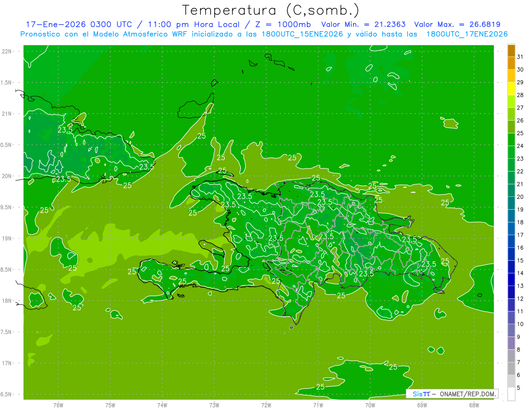Click the '21N' latitude label
The width and height of the screenshot is (532, 411).
7,114
